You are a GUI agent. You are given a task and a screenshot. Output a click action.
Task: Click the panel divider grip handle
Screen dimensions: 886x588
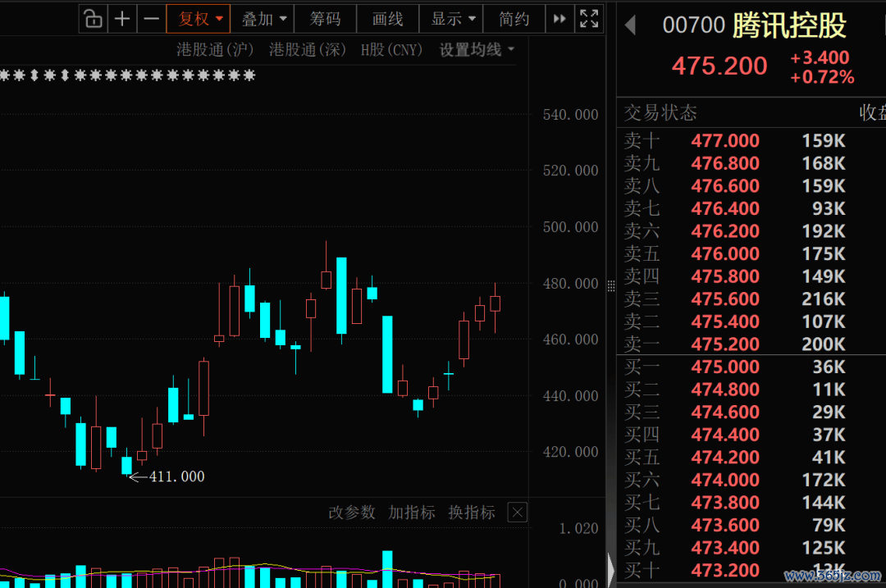click(x=611, y=286)
